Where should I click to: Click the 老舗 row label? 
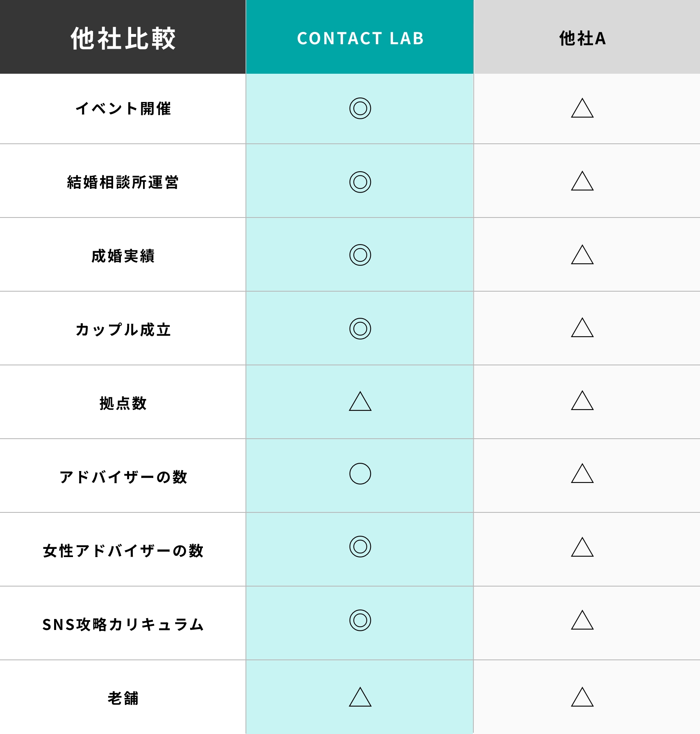click(x=123, y=698)
